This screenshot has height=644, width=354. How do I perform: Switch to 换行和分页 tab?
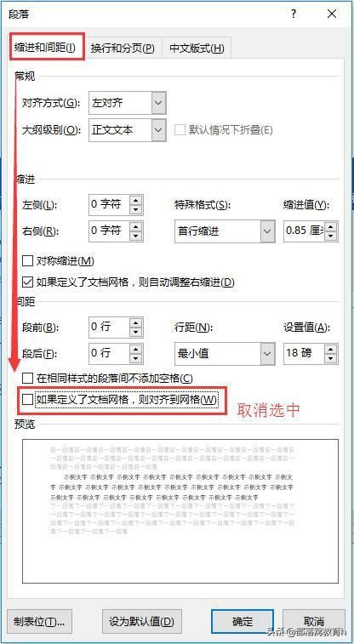(123, 48)
